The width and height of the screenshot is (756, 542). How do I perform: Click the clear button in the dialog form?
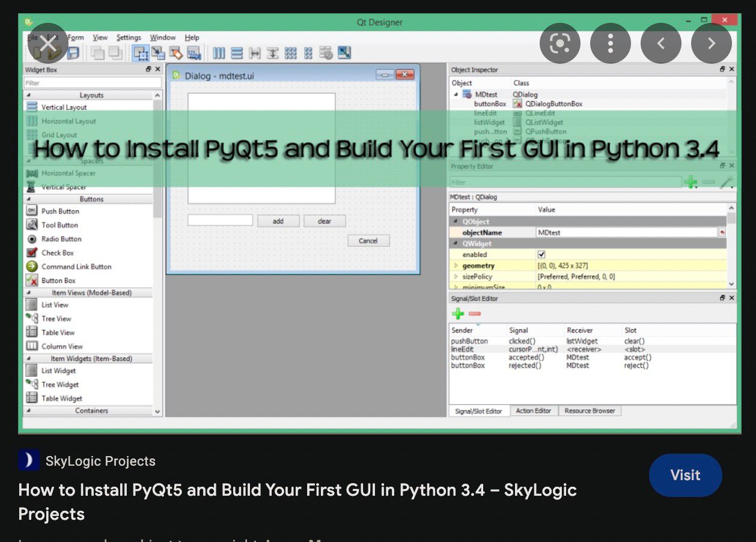click(x=325, y=221)
